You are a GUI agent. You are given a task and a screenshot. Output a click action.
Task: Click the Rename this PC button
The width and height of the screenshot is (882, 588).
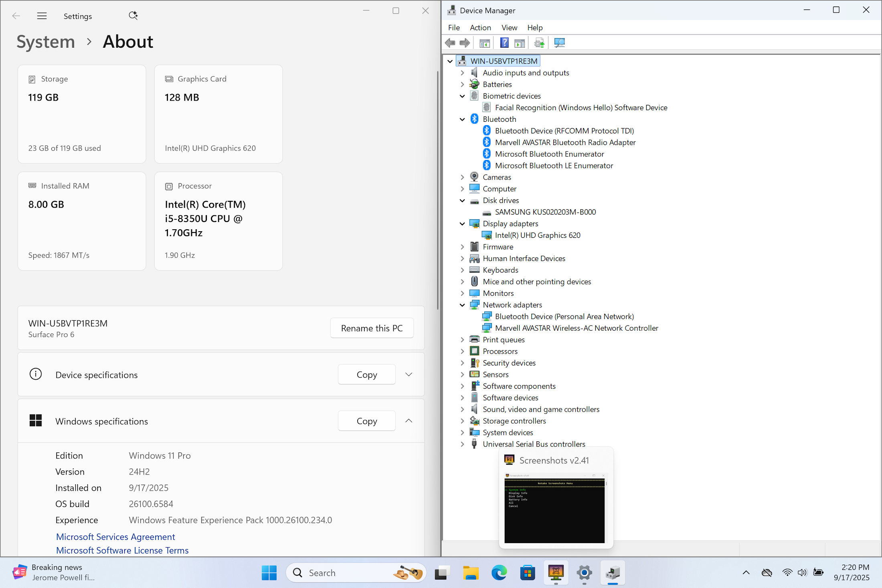pyautogui.click(x=372, y=328)
